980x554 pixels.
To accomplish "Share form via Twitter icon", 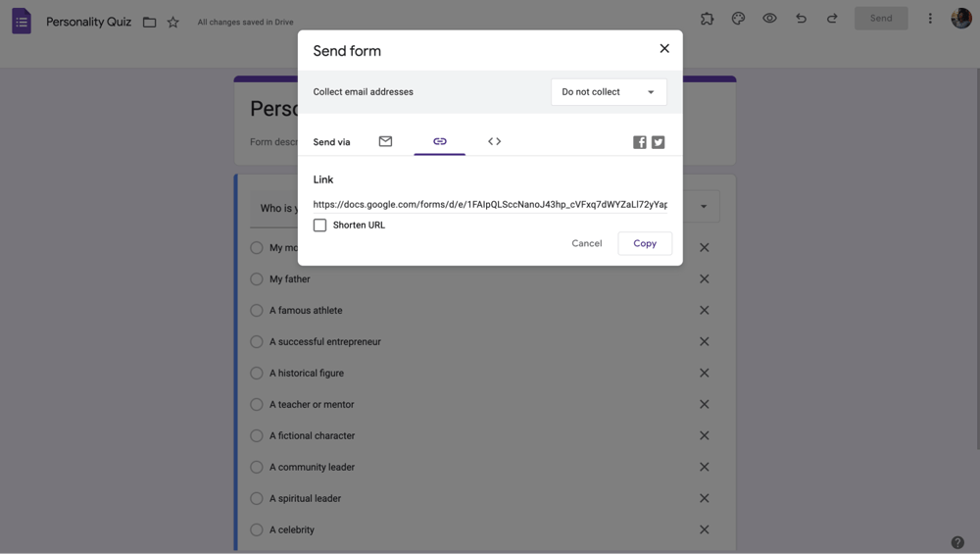I will 659,142.
